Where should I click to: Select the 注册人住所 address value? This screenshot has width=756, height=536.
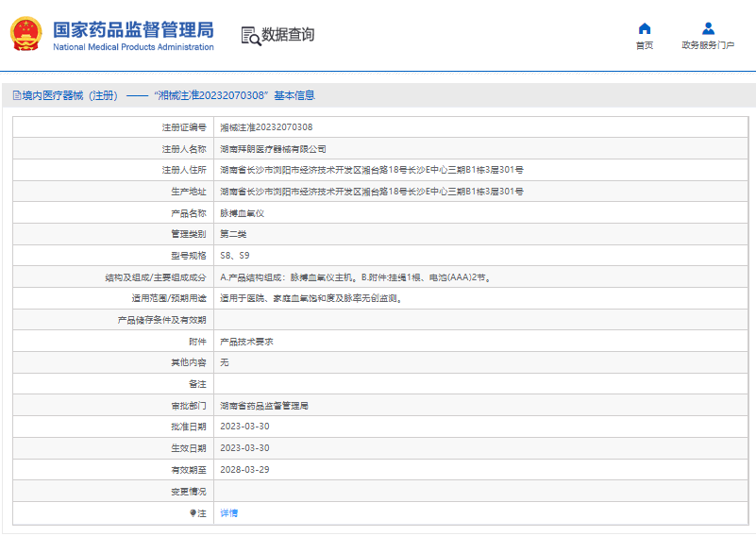click(x=372, y=170)
